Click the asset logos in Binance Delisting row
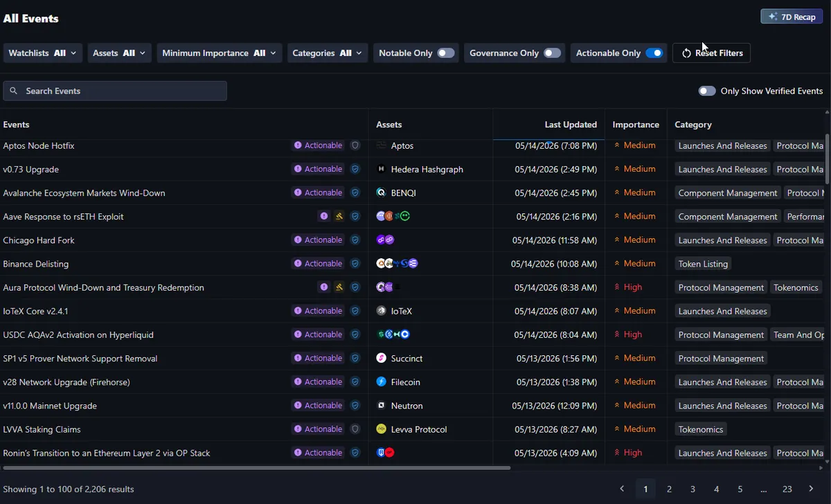This screenshot has width=831, height=504. point(397,264)
